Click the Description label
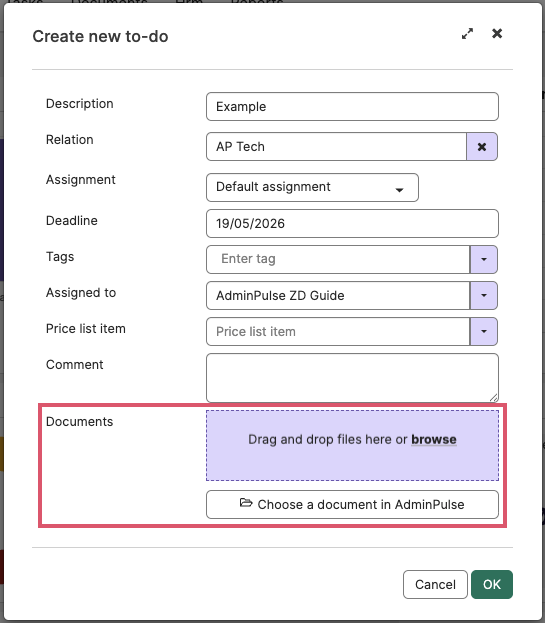The height and width of the screenshot is (623, 545). [80, 104]
